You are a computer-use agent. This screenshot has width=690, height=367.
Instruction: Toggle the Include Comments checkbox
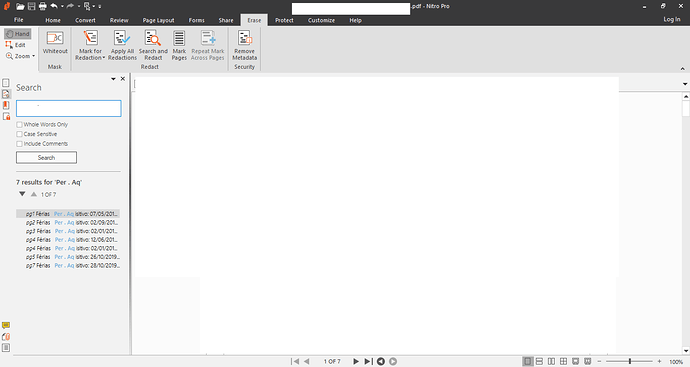(x=19, y=144)
